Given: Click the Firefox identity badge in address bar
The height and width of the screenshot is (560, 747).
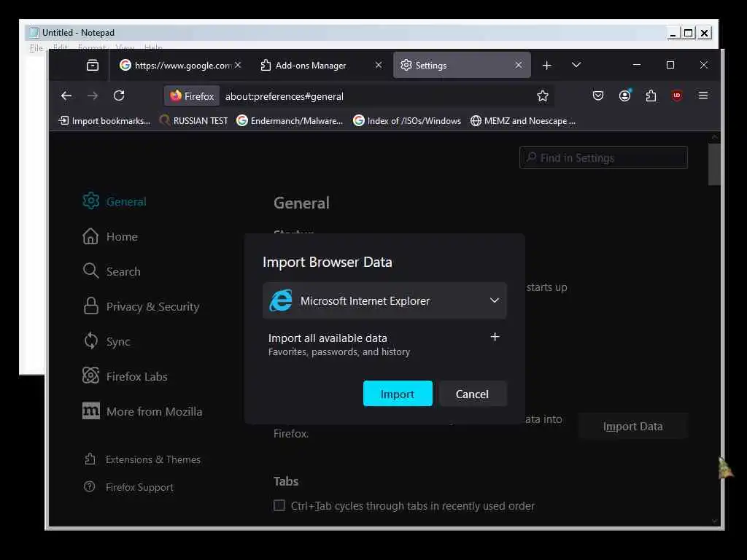Looking at the screenshot, I should tap(192, 96).
